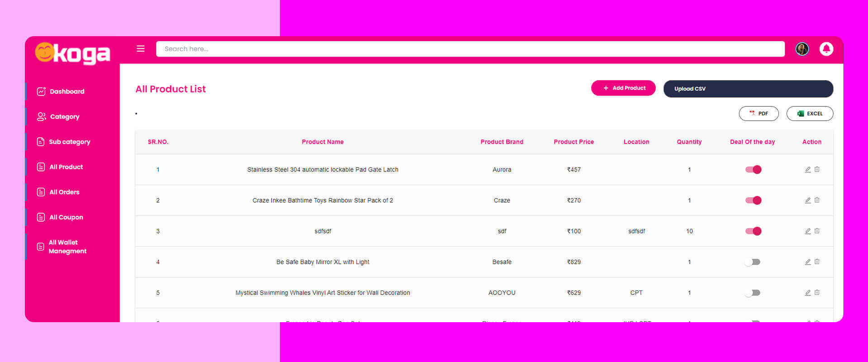The image size is (868, 362).
Task: Click the Koga logo
Action: pyautogui.click(x=73, y=54)
